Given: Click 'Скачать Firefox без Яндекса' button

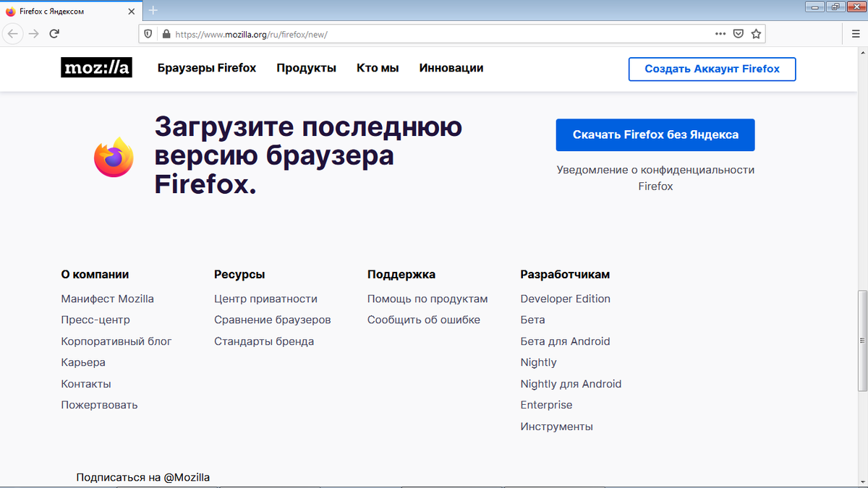Looking at the screenshot, I should [x=655, y=135].
